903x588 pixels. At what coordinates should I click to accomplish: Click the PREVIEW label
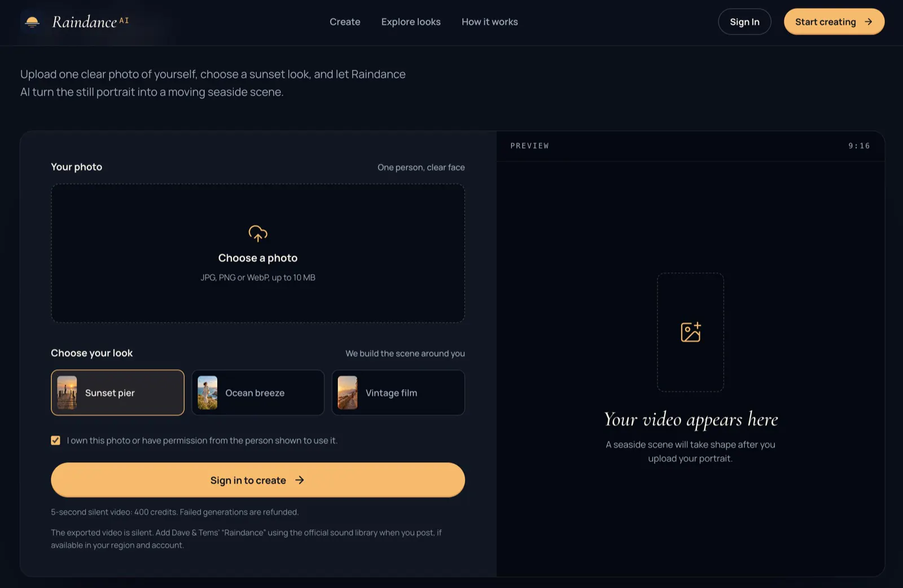[x=529, y=146]
